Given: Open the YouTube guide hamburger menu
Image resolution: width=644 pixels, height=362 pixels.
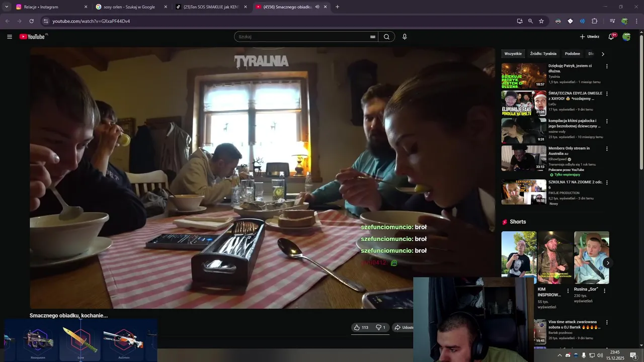Looking at the screenshot, I should point(10,37).
